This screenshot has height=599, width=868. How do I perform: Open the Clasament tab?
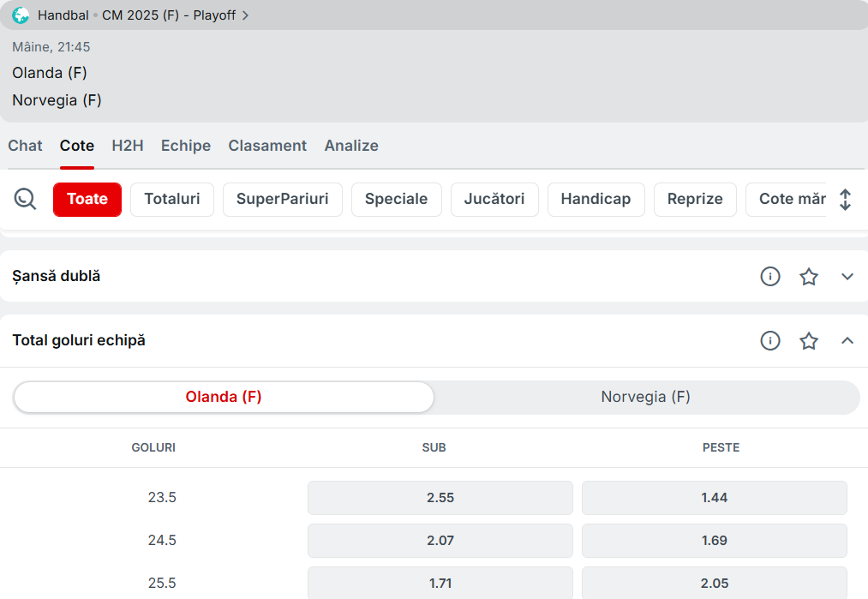coord(267,146)
